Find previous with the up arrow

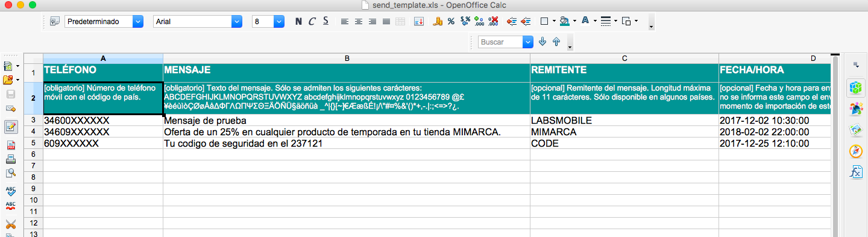point(556,42)
